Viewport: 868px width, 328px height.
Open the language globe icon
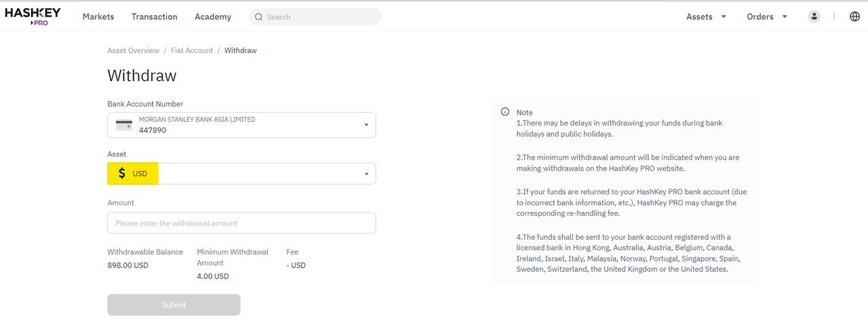854,16
